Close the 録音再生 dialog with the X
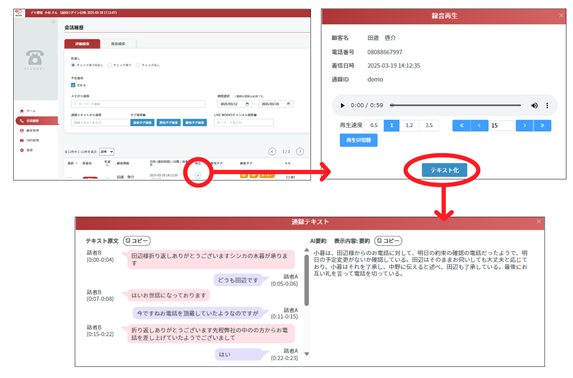The height and width of the screenshot is (378, 573). click(x=561, y=15)
